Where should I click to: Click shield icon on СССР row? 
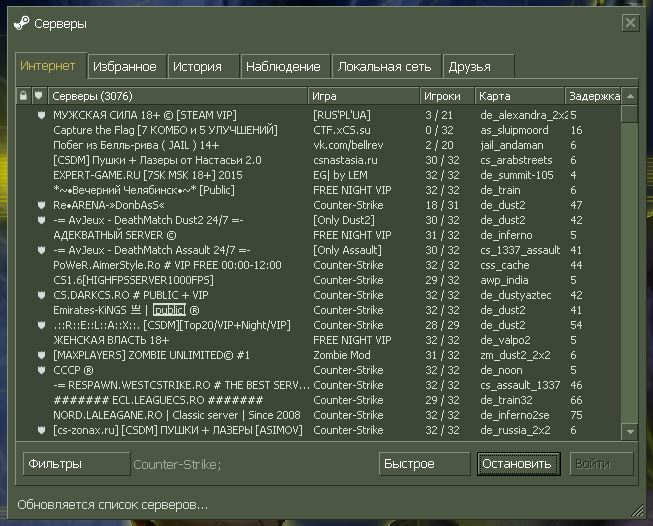click(41, 370)
